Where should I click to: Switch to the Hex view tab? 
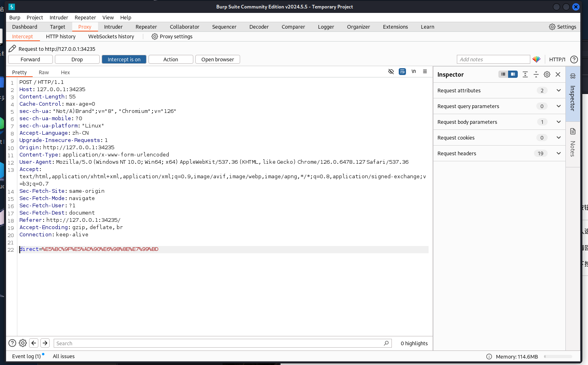click(65, 72)
